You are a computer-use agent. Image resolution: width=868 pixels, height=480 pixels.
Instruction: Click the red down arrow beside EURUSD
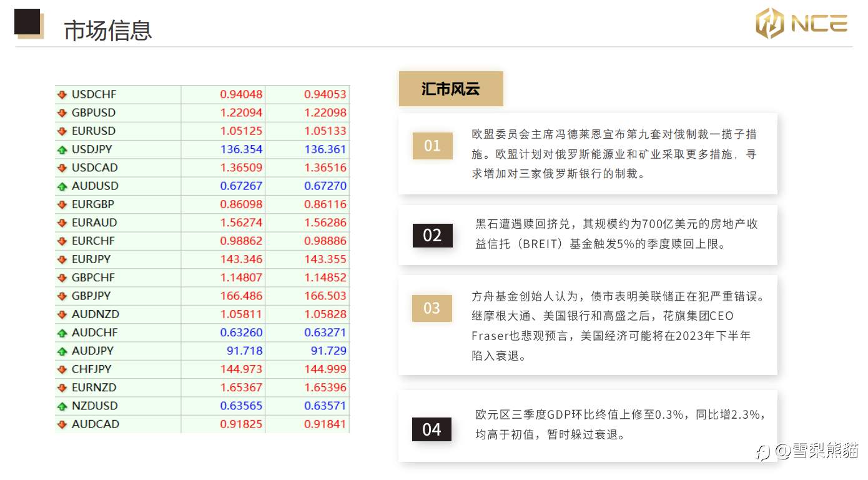(x=62, y=131)
